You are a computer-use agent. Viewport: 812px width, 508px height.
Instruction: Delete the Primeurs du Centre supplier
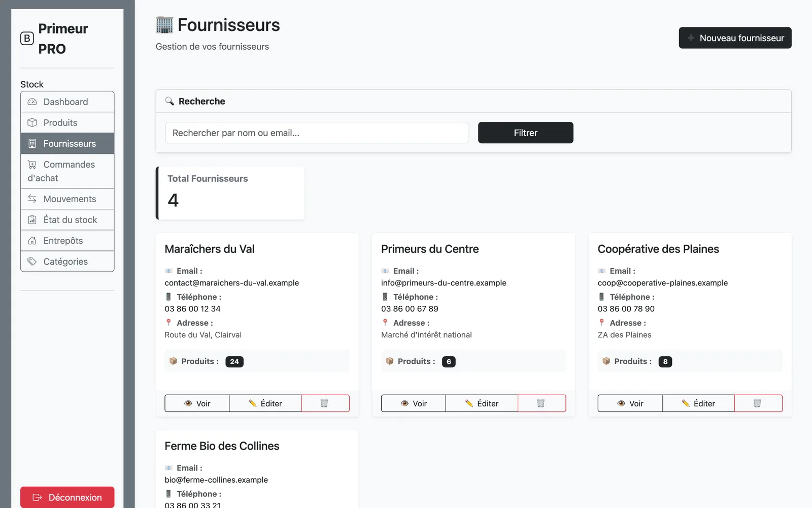click(542, 403)
